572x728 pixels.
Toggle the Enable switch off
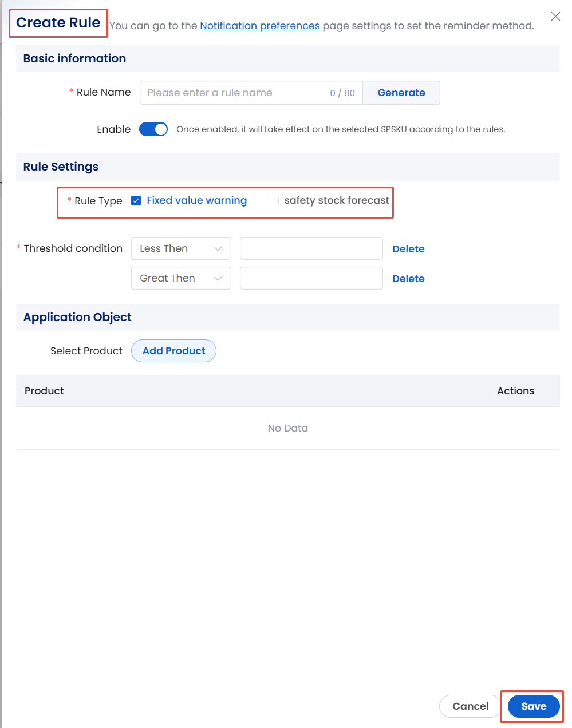click(153, 129)
